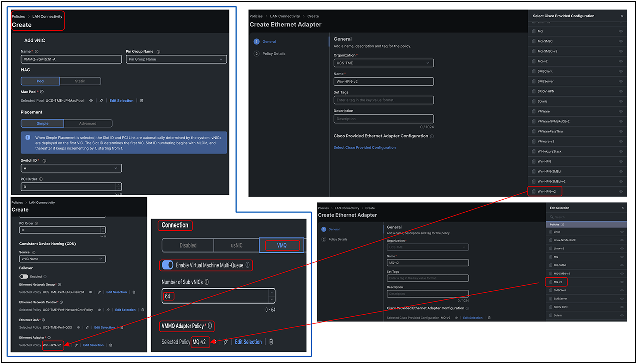Viewport: 637px width, 364px height.
Task: Click LAN Connectivity breadcrumb in Create Ethernet Adapter
Action: (285, 16)
